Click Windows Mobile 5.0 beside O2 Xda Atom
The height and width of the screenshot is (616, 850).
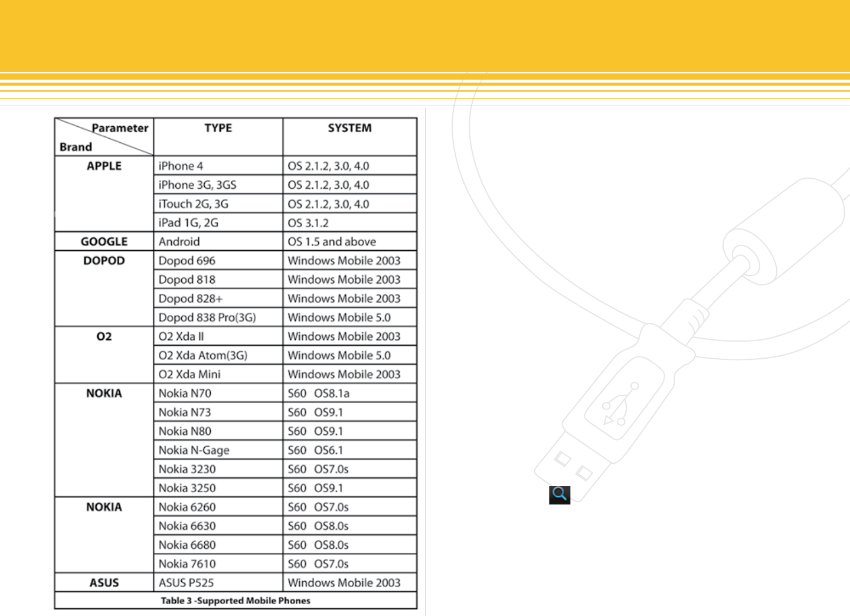click(x=350, y=355)
